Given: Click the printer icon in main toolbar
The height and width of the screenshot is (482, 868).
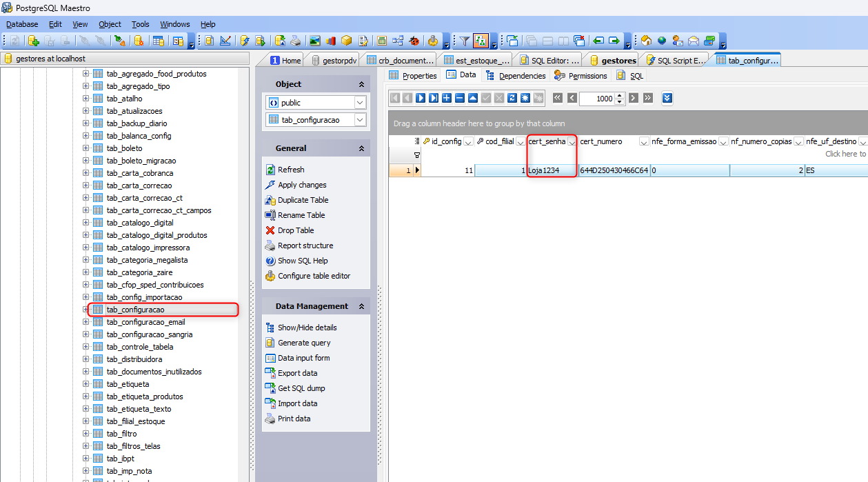Looking at the screenshot, I should point(295,41).
